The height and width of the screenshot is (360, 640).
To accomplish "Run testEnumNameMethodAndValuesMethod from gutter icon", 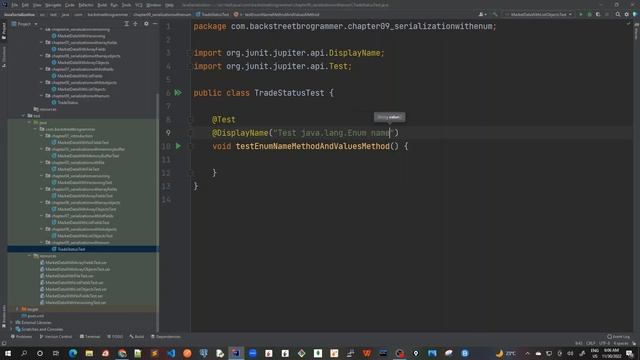I will (x=178, y=146).
